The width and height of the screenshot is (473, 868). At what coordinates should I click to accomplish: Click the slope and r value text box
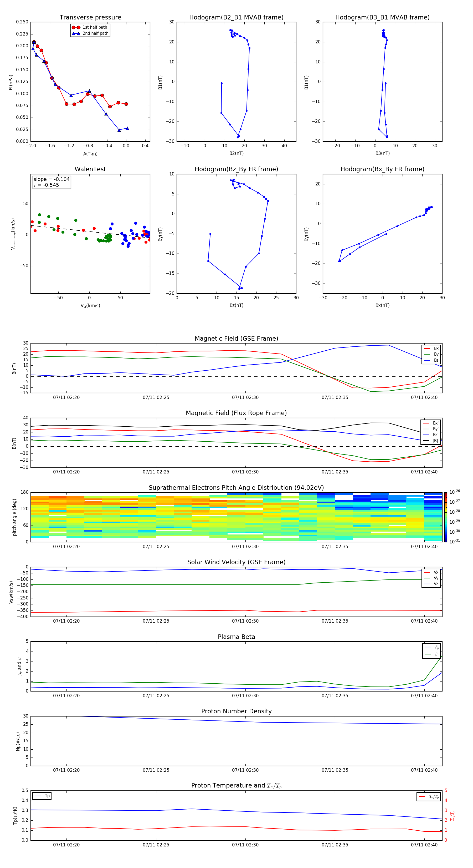click(x=52, y=182)
